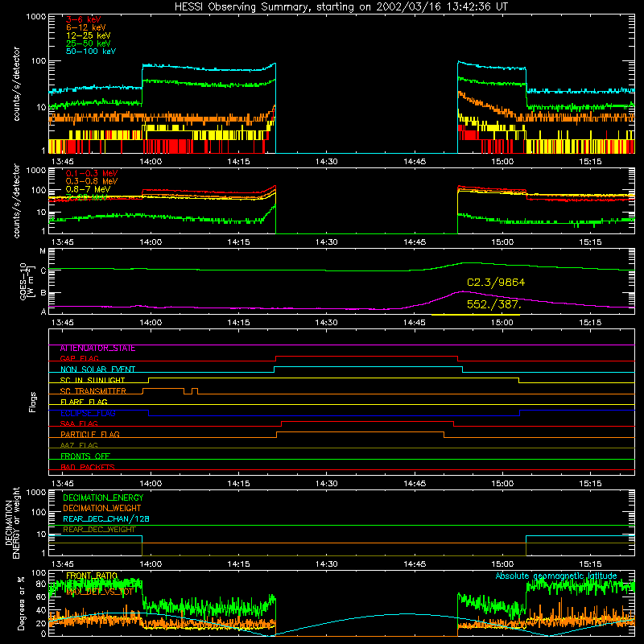Click the B class tick label on GOES axis
644x644 pixels.
tap(43, 293)
